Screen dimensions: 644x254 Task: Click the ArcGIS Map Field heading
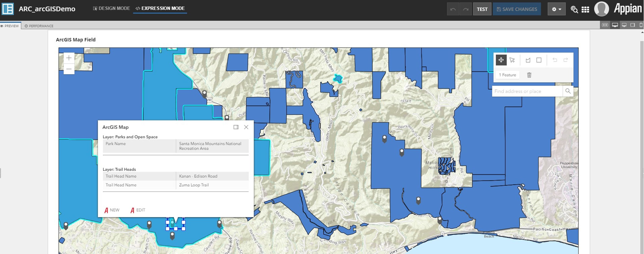[x=76, y=40]
